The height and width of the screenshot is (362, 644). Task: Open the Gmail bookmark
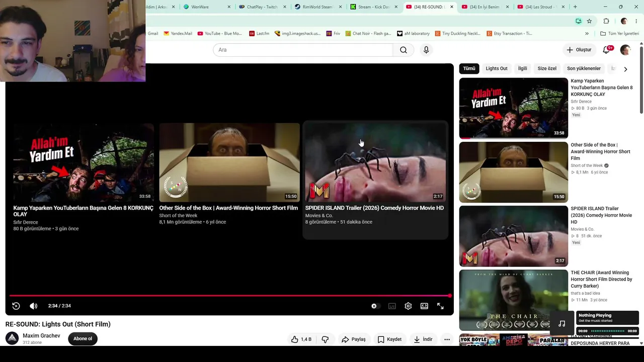152,34
